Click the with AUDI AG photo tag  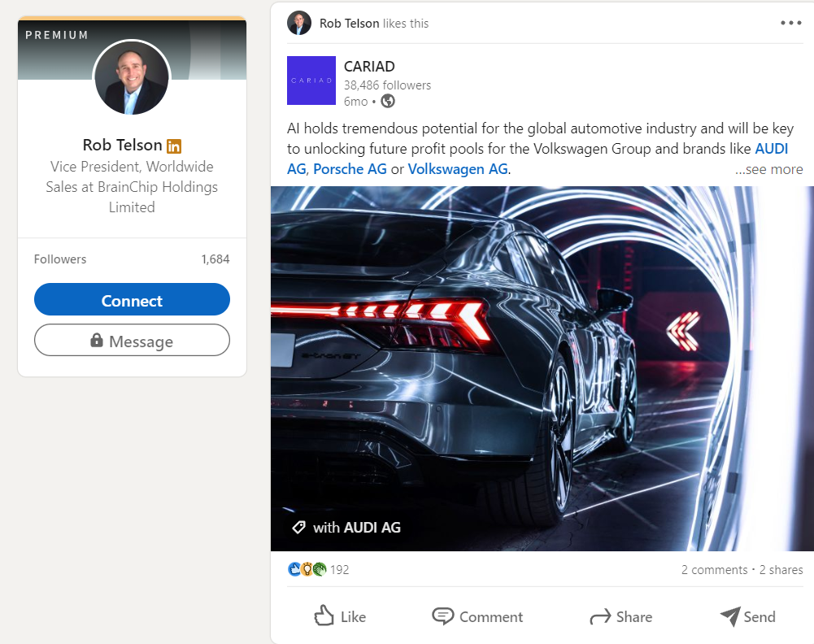tap(357, 527)
